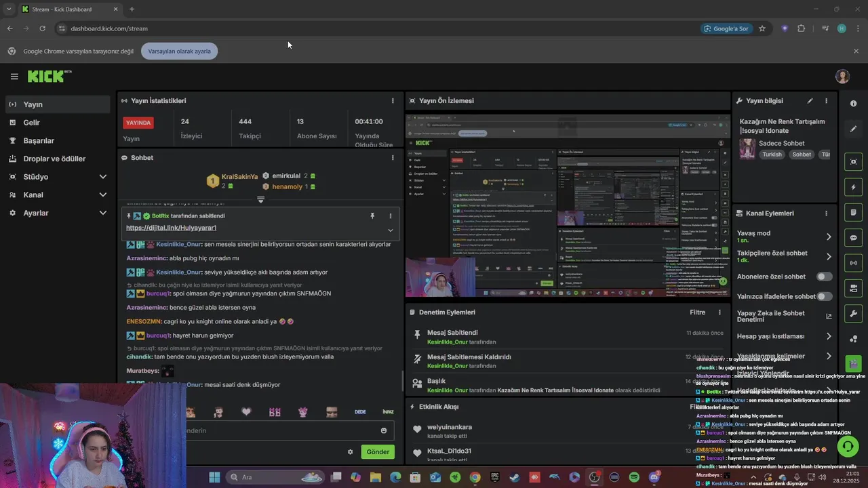Reload the page in Chrome
Screen dimensions: 868x488
[x=42, y=28]
